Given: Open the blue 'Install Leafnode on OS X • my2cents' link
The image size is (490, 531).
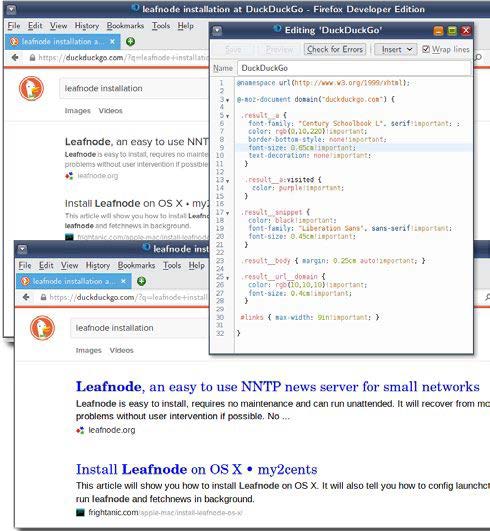Looking at the screenshot, I should tap(197, 469).
